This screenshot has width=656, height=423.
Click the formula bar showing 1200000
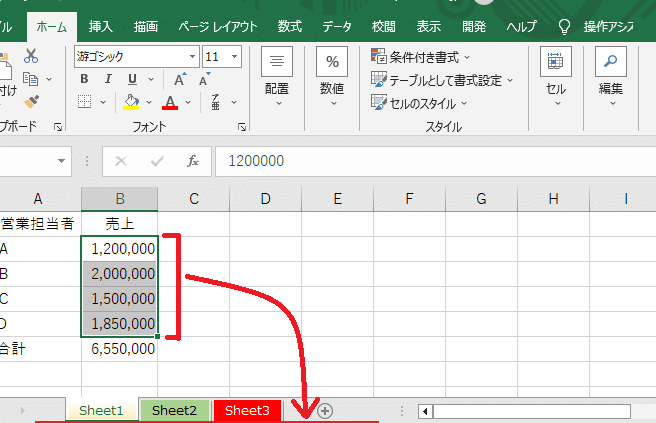430,161
